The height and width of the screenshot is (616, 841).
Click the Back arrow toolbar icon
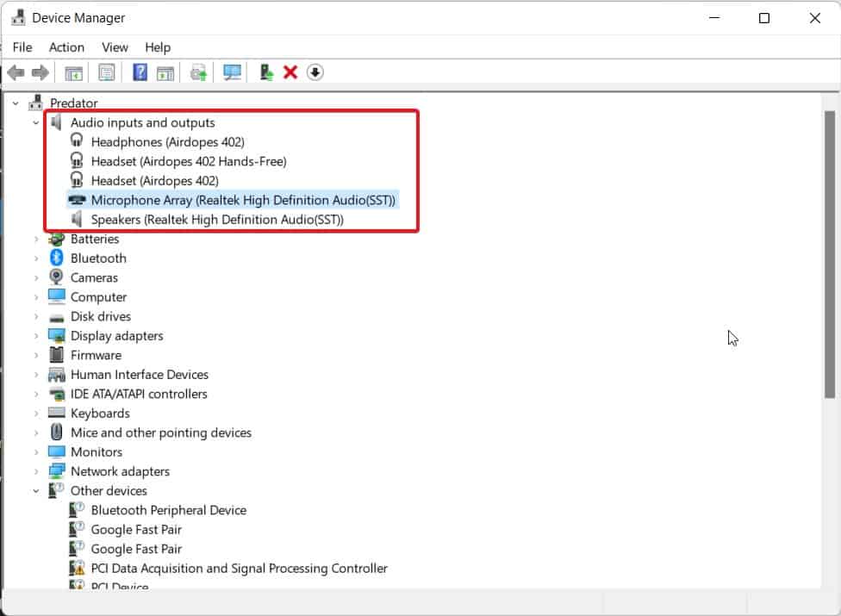click(x=16, y=72)
